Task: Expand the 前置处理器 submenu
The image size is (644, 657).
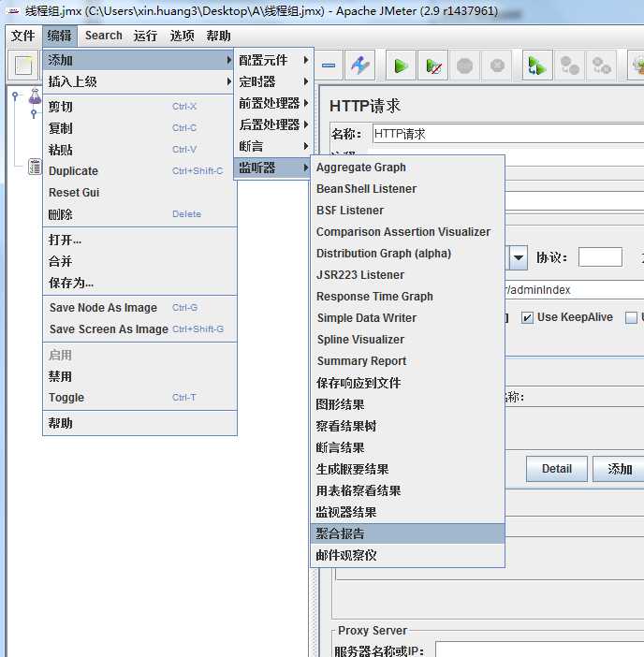Action: (273, 103)
